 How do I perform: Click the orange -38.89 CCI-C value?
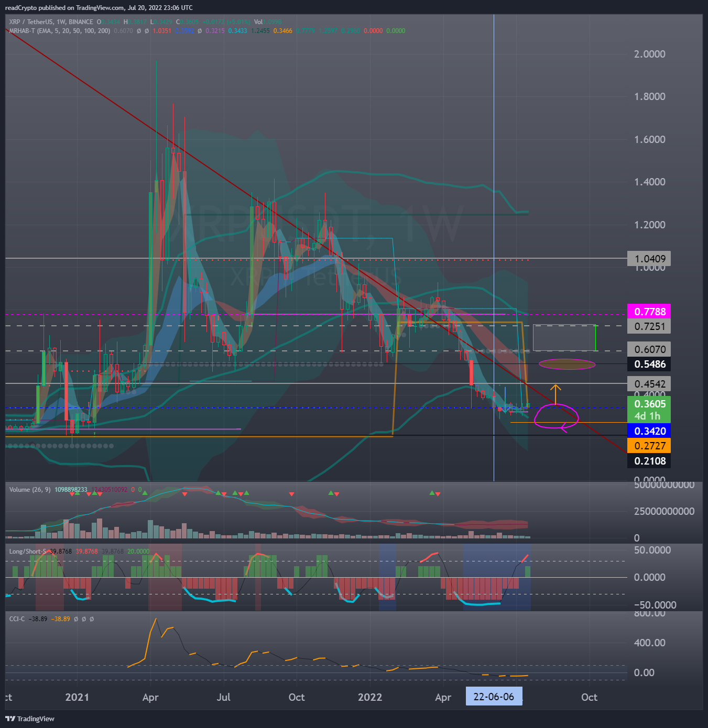coord(61,619)
